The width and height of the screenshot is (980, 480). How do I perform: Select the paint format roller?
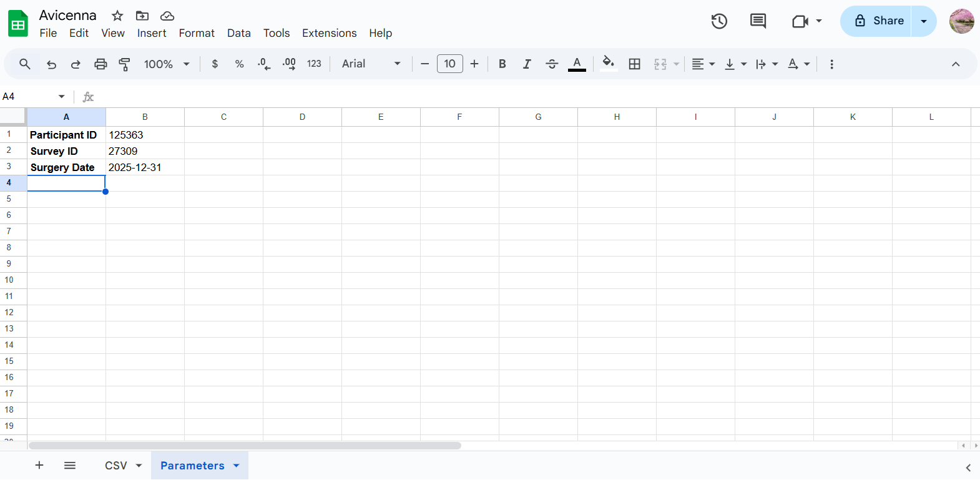tap(125, 64)
